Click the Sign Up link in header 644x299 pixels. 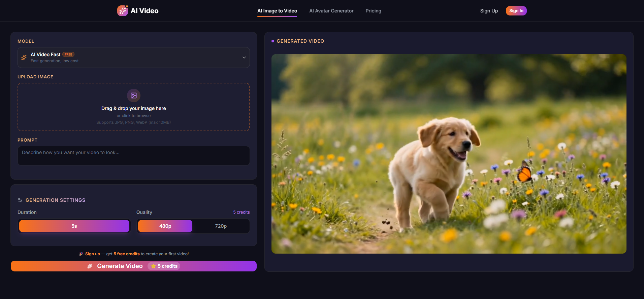(489, 11)
